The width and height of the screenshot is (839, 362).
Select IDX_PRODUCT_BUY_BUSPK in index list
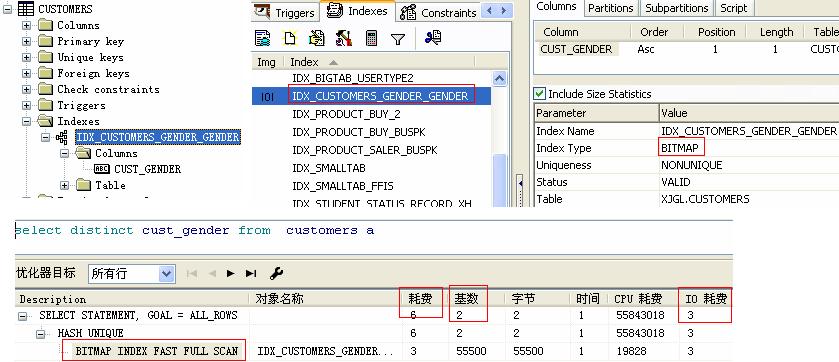pyautogui.click(x=359, y=132)
